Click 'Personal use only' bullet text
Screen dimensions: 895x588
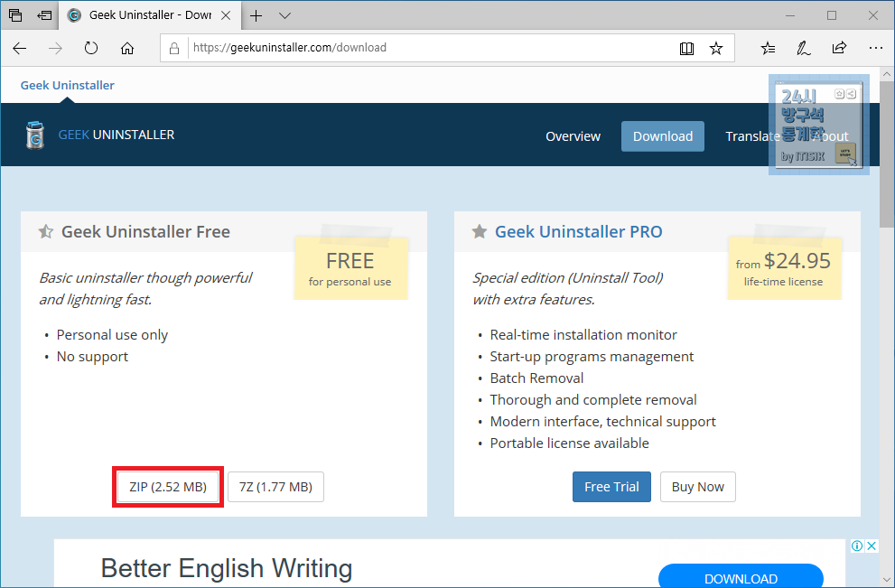[x=112, y=334]
